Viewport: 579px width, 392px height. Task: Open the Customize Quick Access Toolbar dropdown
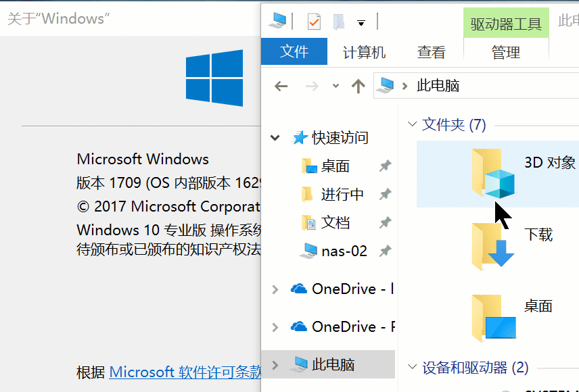pos(361,23)
